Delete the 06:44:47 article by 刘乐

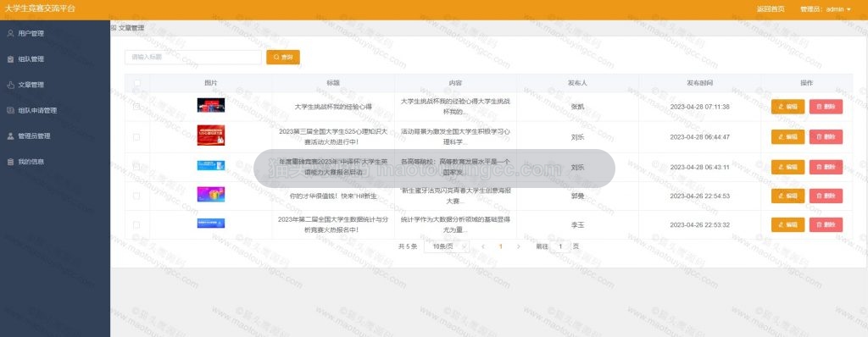point(826,136)
